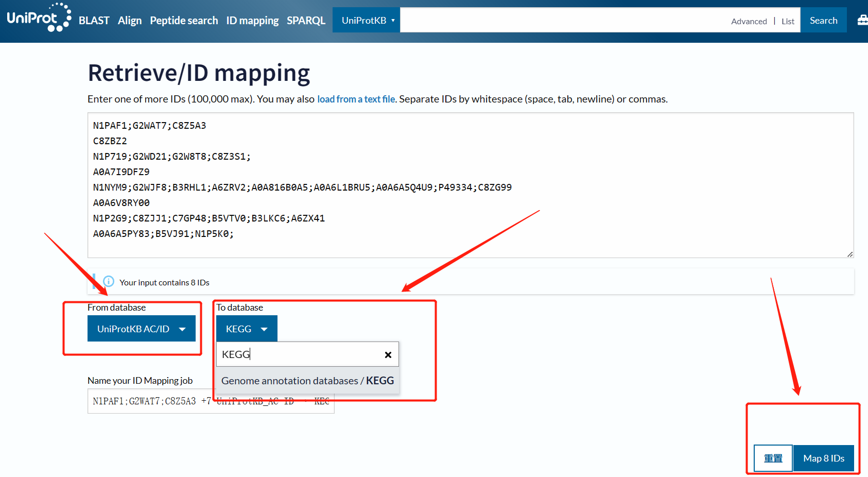Click the Map 8 IDs button

824,458
